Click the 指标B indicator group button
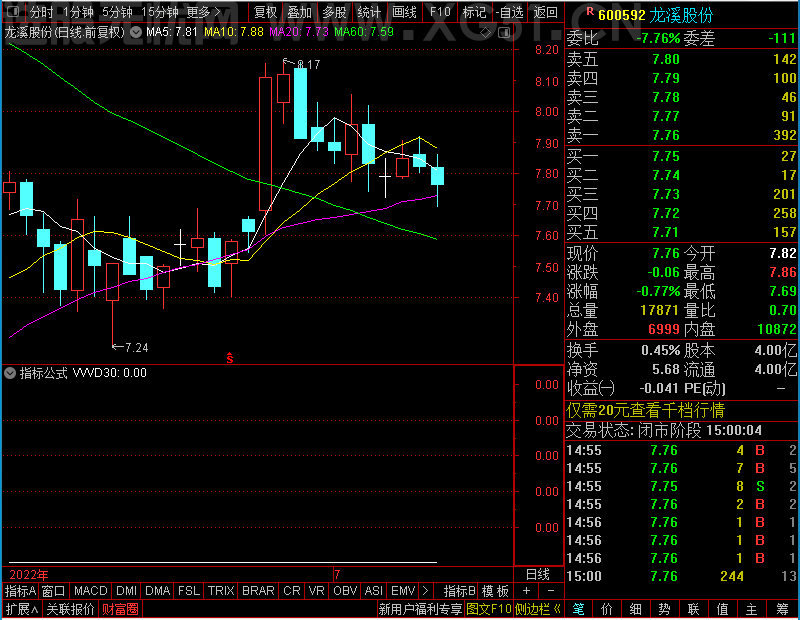Image resolution: width=800 pixels, height=620 pixels. tap(460, 591)
